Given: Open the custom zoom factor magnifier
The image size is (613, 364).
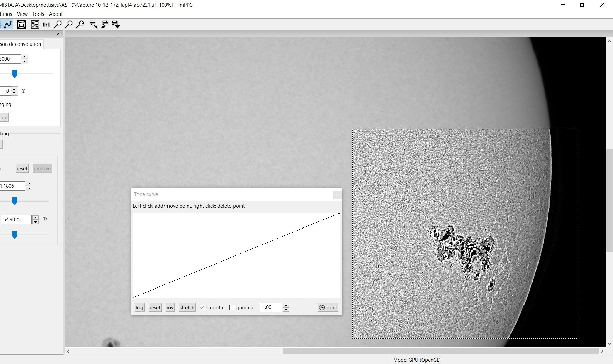Looking at the screenshot, I should click(x=80, y=24).
